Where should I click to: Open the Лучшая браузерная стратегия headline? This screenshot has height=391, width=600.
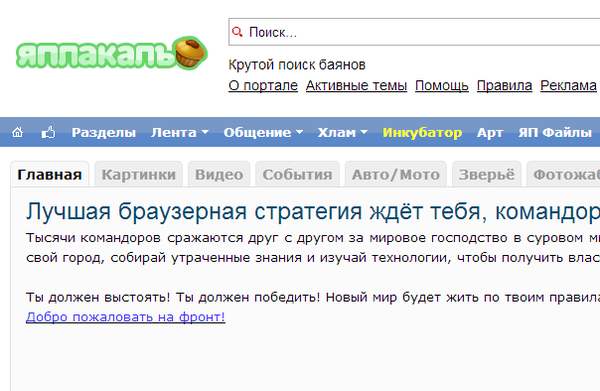313,212
